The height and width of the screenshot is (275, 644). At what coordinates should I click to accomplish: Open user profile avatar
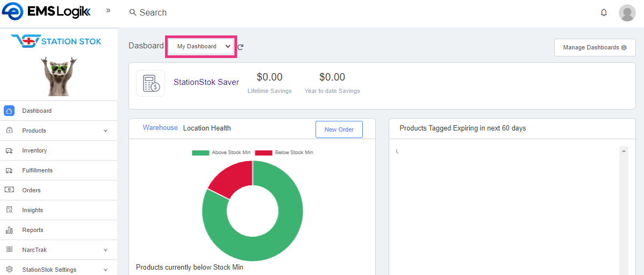click(627, 13)
